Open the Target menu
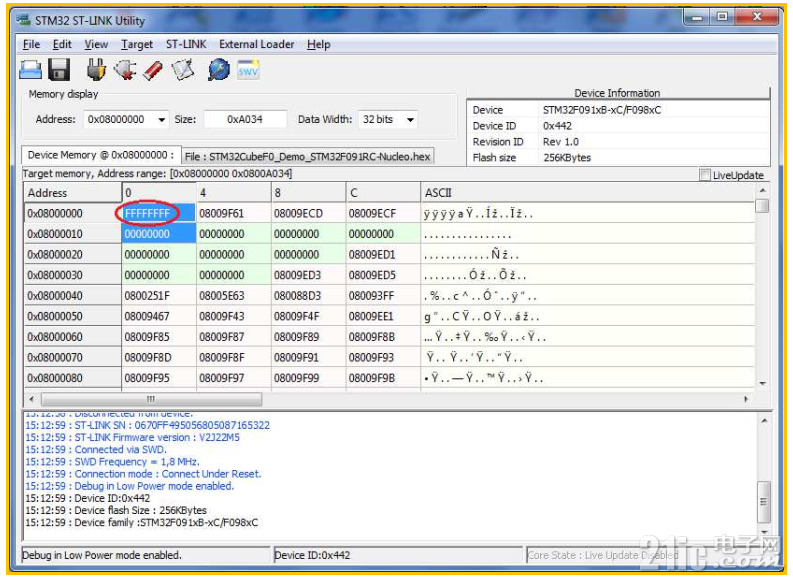This screenshot has width=793, height=578. click(137, 45)
